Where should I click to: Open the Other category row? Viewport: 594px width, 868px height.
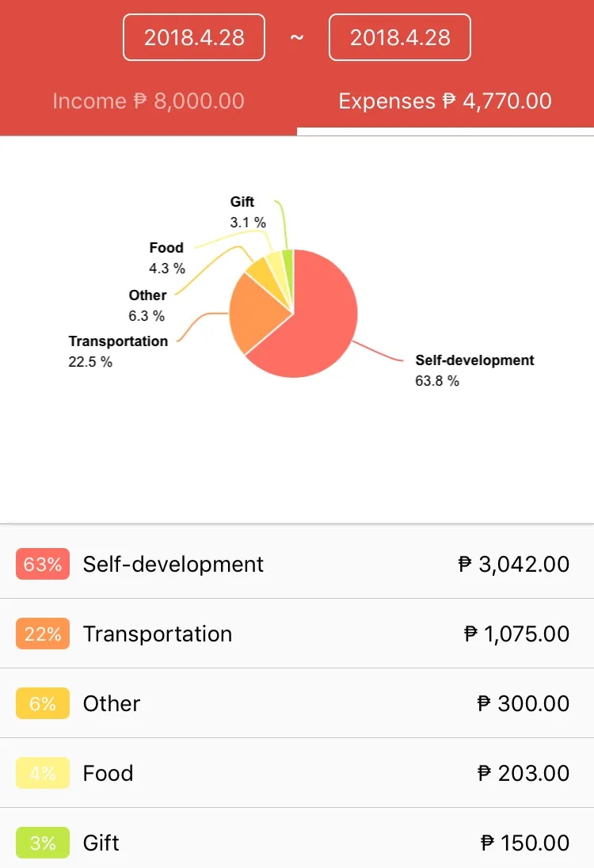297,703
